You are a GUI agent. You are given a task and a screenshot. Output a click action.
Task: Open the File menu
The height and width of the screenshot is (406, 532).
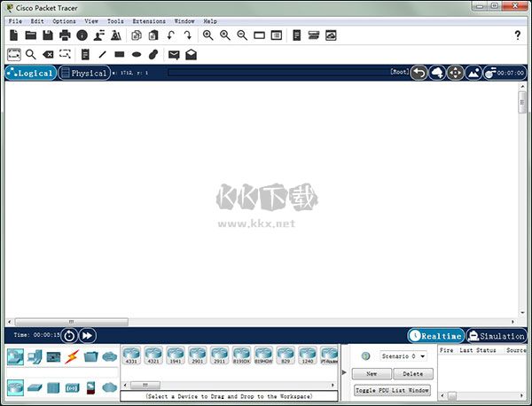(15, 21)
